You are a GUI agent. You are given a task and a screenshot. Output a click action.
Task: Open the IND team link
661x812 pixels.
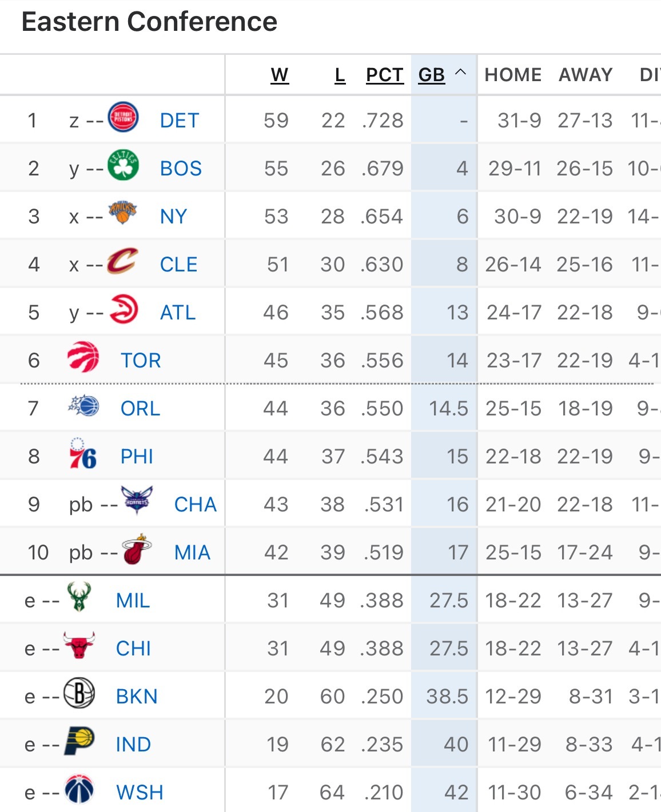coord(133,745)
